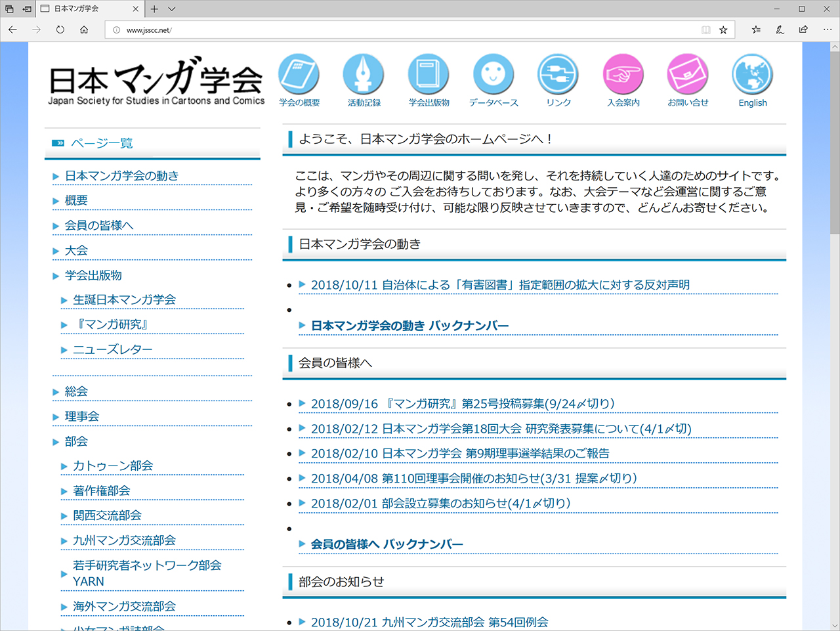Image resolution: width=840 pixels, height=631 pixels.
Task: Open sidebar カトゥーン部会 link
Action: pos(113,466)
